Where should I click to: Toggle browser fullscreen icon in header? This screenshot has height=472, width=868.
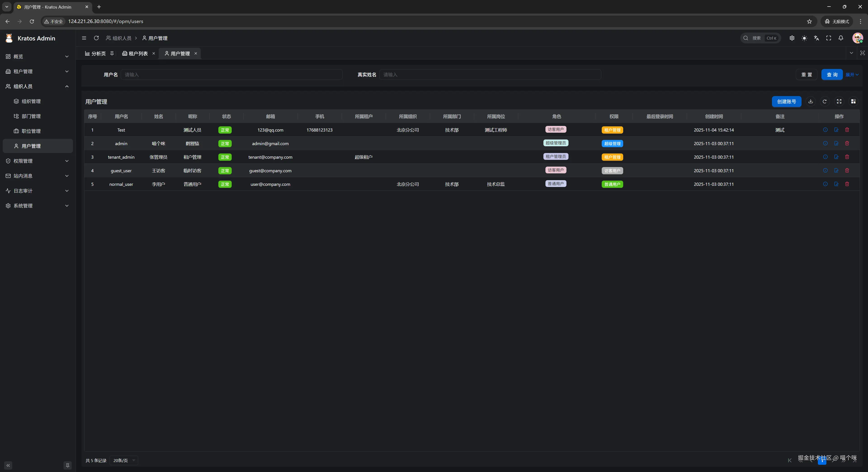829,38
